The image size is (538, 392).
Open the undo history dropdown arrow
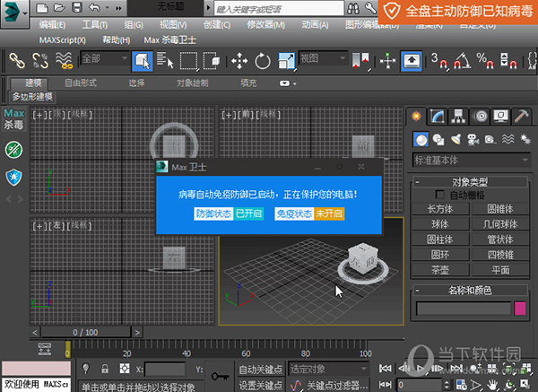pyautogui.click(x=107, y=7)
